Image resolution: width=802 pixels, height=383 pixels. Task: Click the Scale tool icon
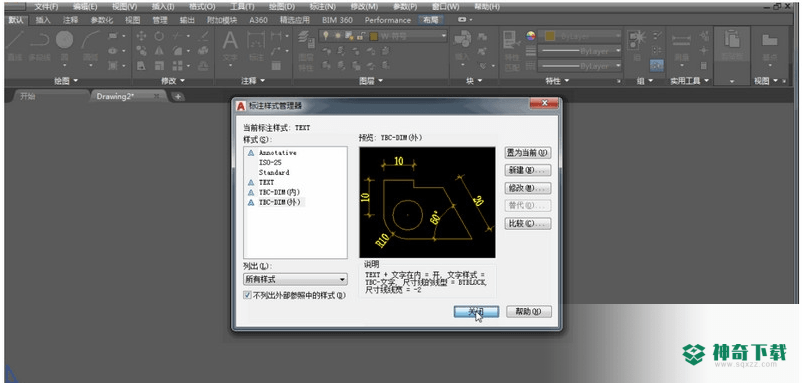tap(159, 65)
